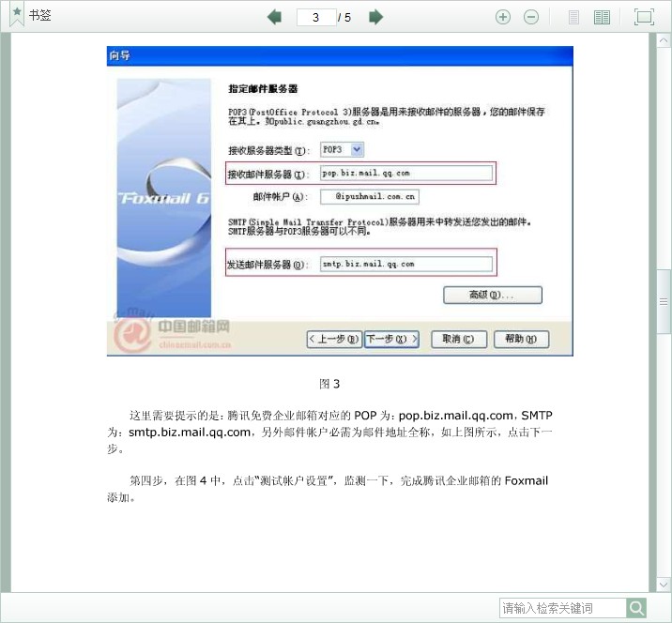This screenshot has width=672, height=623.
Task: Click the 图 3 figure caption
Action: pyautogui.click(x=329, y=384)
